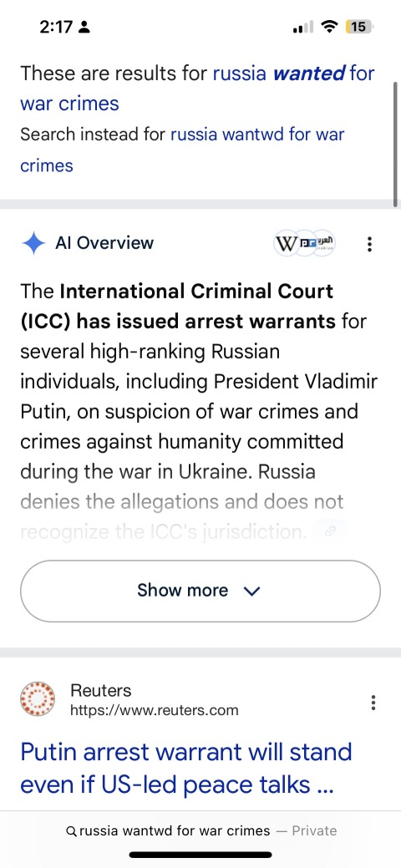Tap the Reuters favicon logo
Viewport: 401px width, 868px height.
coord(38,700)
